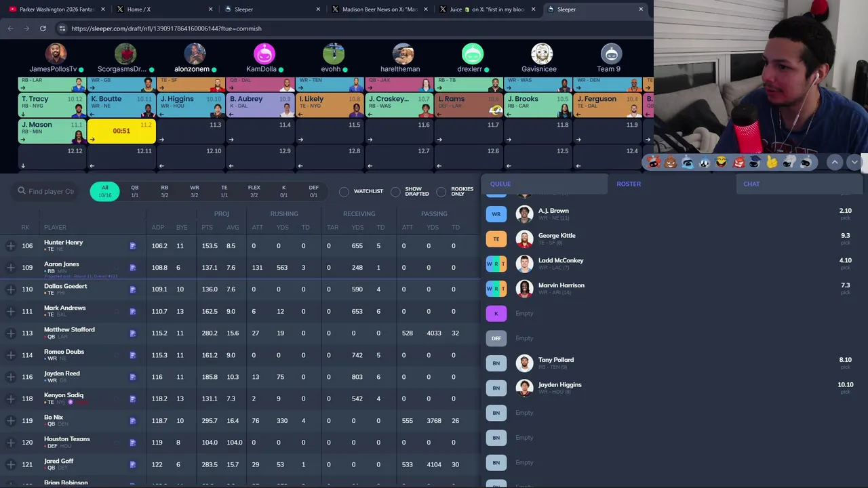Open Hunter Henry's player notes icon
The height and width of the screenshot is (488, 868).
(x=133, y=246)
